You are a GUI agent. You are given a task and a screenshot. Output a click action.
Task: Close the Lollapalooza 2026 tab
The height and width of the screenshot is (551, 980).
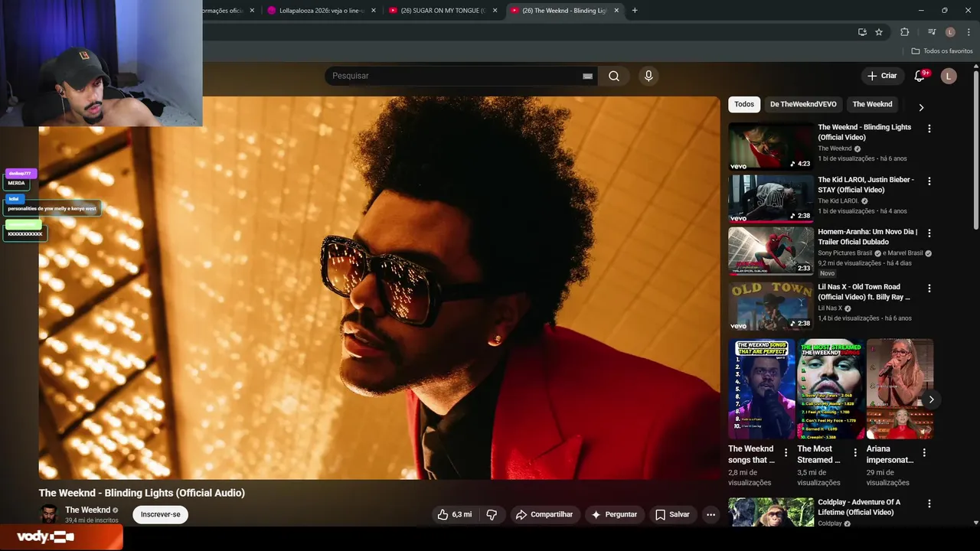pos(374,11)
